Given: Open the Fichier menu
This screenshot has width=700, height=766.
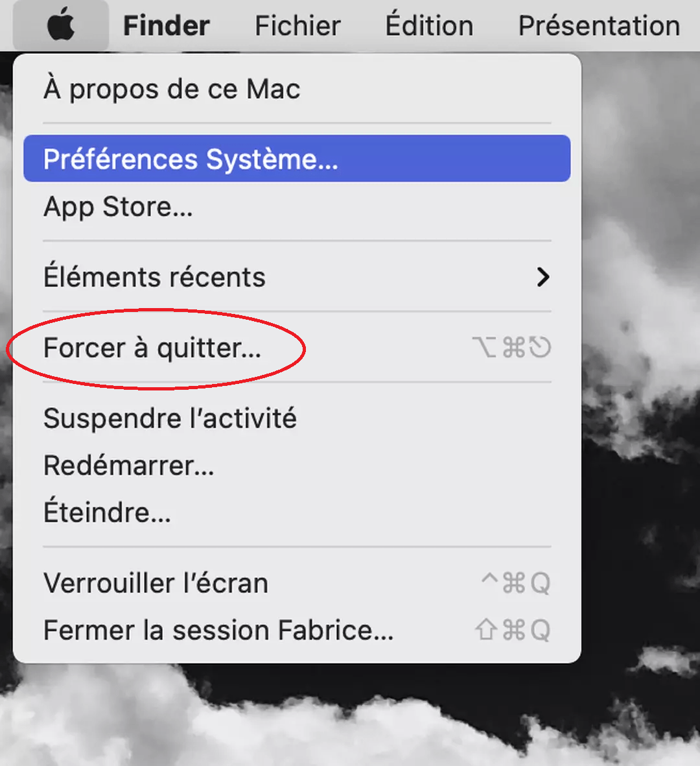Looking at the screenshot, I should pyautogui.click(x=297, y=25).
